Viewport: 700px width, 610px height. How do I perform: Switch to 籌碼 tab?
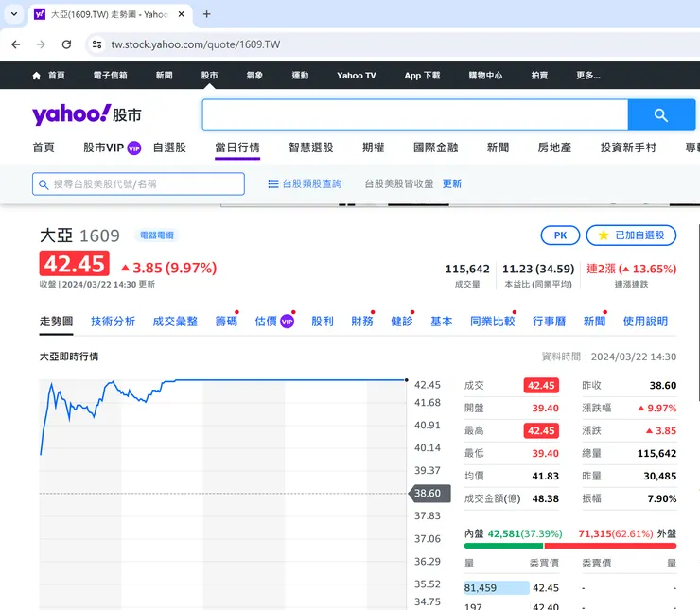click(x=226, y=322)
